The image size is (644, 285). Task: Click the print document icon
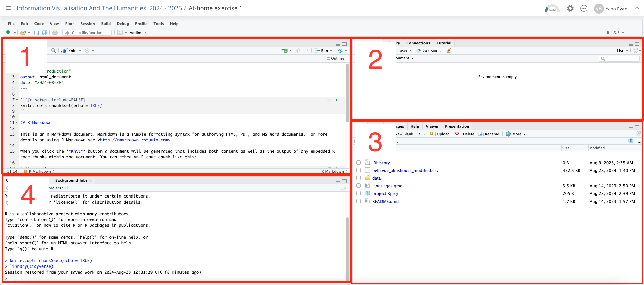point(55,33)
